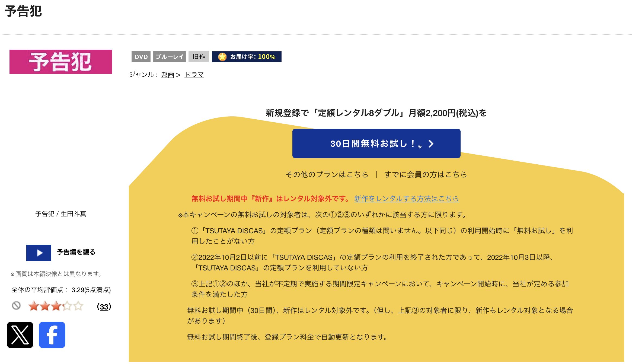
Task: Click the page heading 予告犯
Action: pyautogui.click(x=23, y=11)
